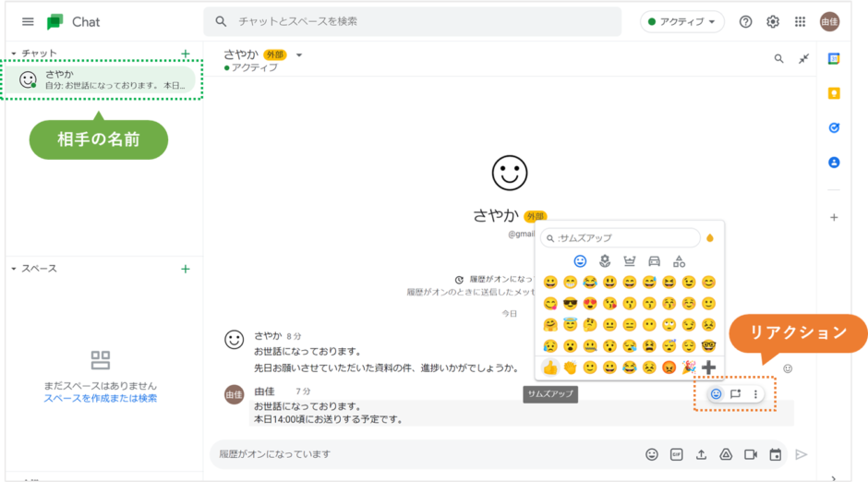The image size is (868, 482).
Task: Click the plus sign in quick reactions row
Action: 708,367
